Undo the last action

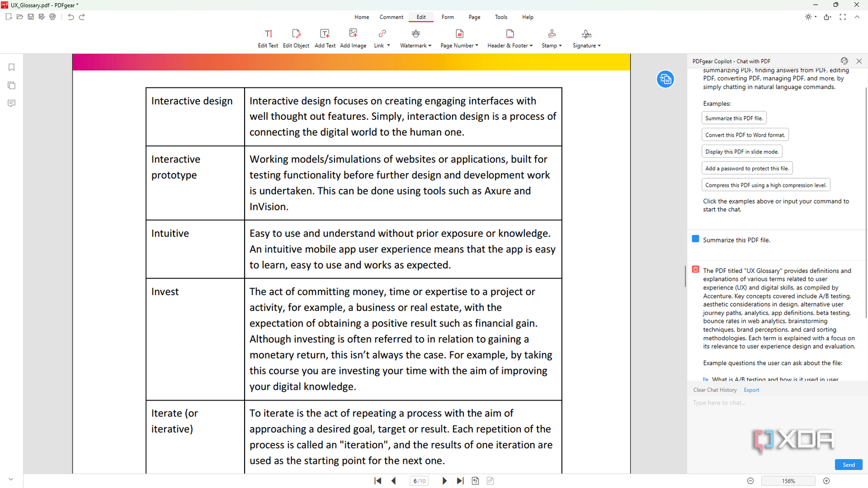tap(71, 17)
